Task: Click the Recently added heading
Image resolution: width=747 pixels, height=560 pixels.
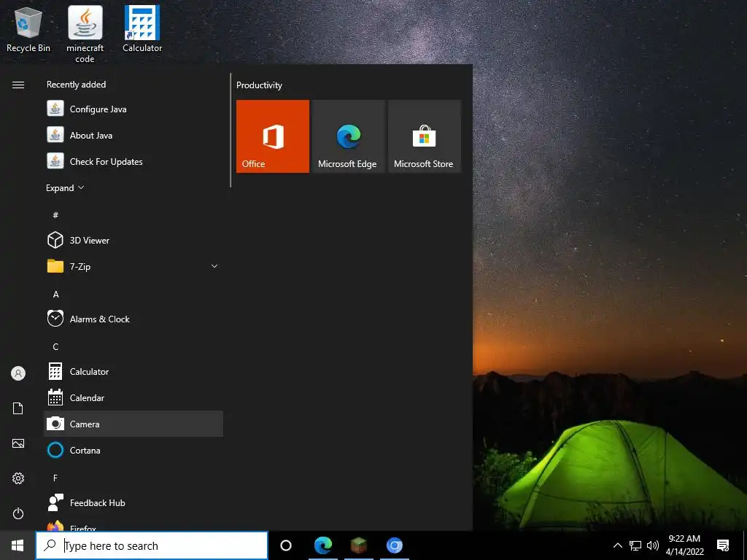Action: pyautogui.click(x=76, y=85)
